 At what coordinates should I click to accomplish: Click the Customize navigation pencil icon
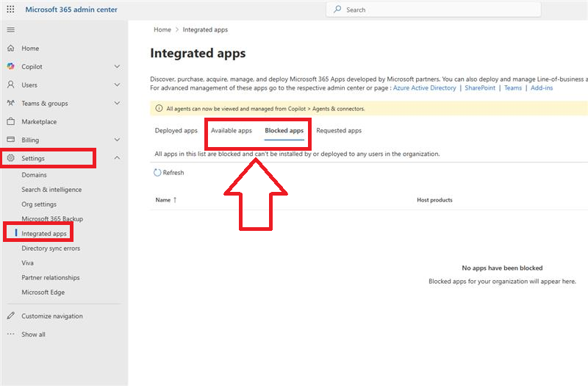[11, 316]
